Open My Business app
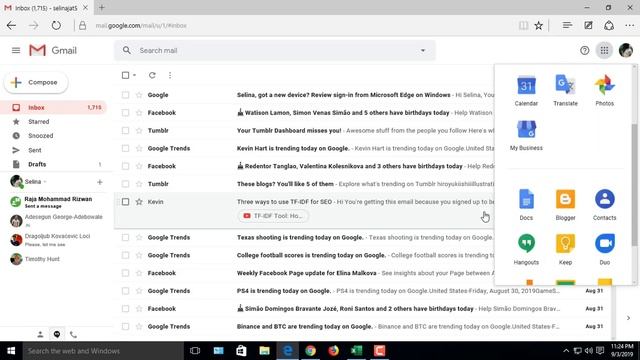 pos(526,136)
